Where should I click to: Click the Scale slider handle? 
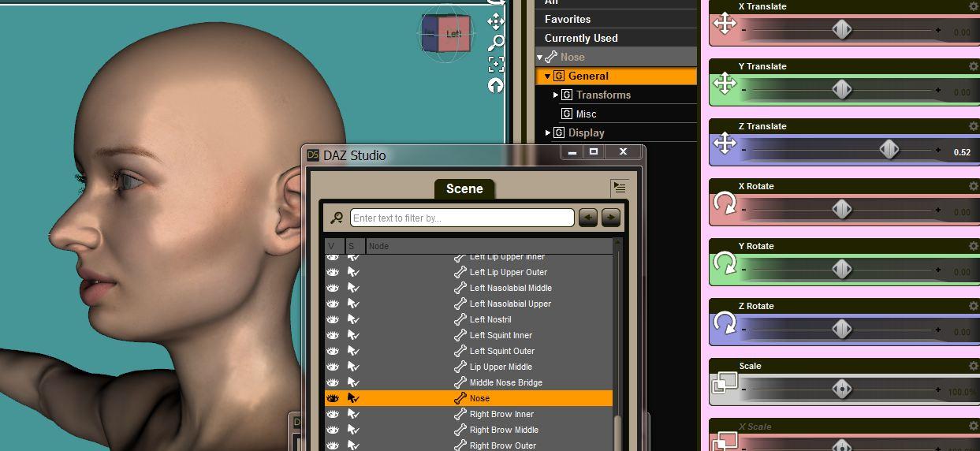click(x=842, y=389)
